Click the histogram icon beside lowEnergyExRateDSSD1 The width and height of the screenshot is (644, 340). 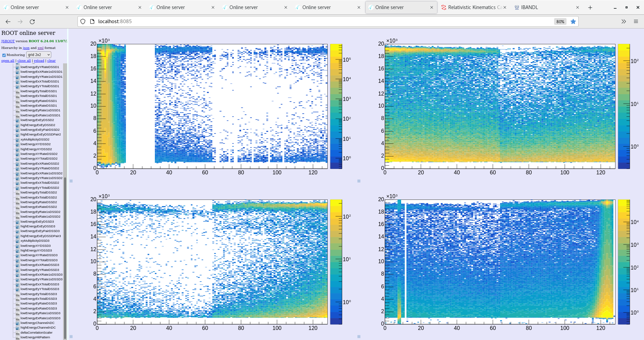point(18,106)
